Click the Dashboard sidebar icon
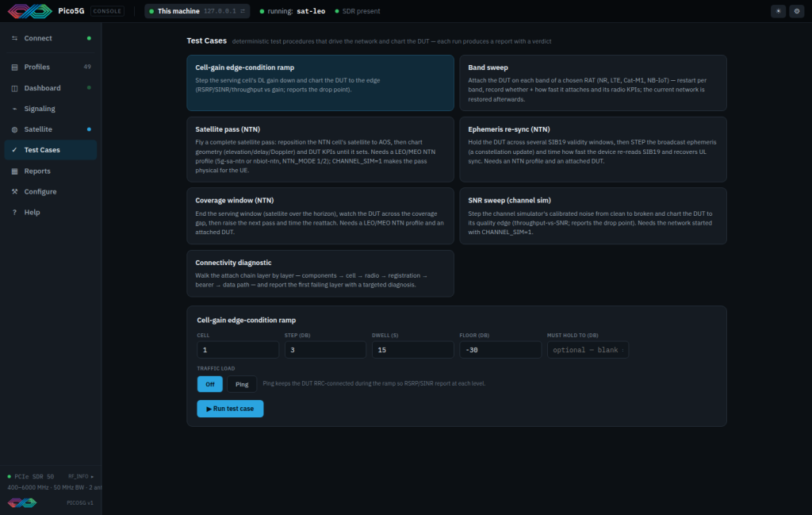This screenshot has height=515, width=812. (14, 88)
